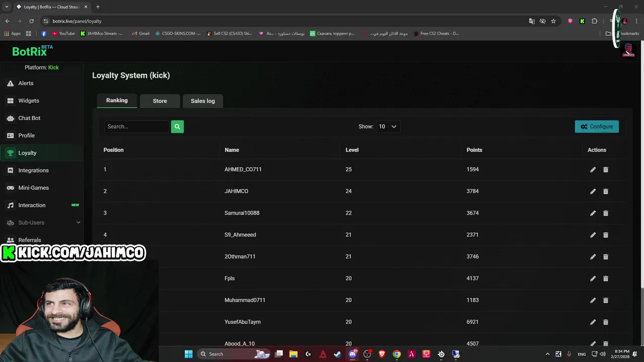Viewport: 644px width, 362px height.
Task: Open the Windows Start menu
Action: [x=189, y=354]
